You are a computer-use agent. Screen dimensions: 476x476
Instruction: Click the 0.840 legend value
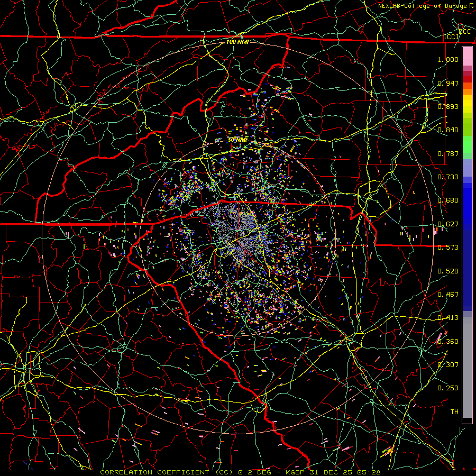pos(448,130)
